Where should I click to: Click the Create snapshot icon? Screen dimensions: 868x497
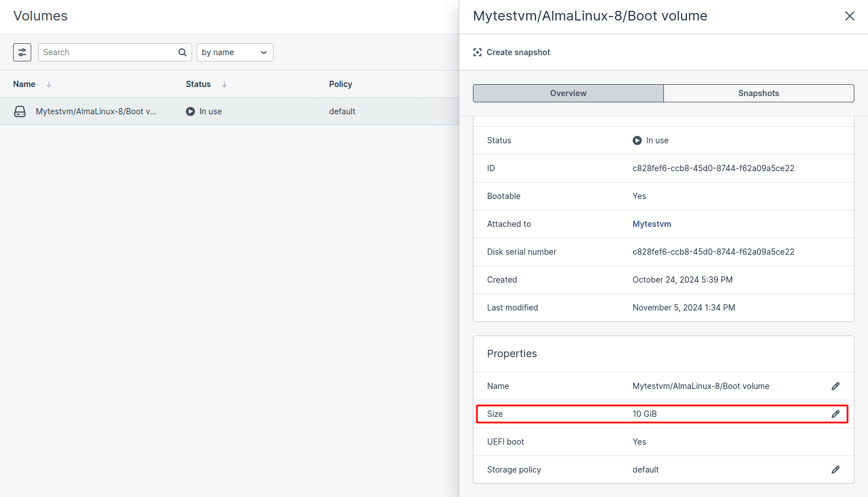pos(477,52)
